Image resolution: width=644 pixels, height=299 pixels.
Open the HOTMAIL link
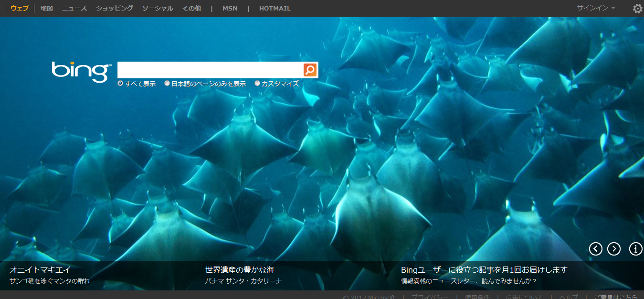pyautogui.click(x=274, y=9)
